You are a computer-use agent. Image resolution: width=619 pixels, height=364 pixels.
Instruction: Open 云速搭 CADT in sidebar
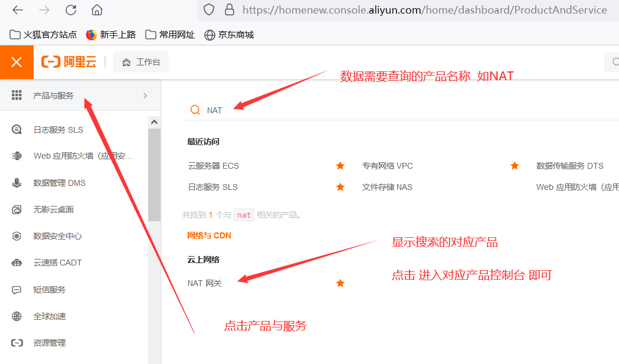tap(57, 263)
